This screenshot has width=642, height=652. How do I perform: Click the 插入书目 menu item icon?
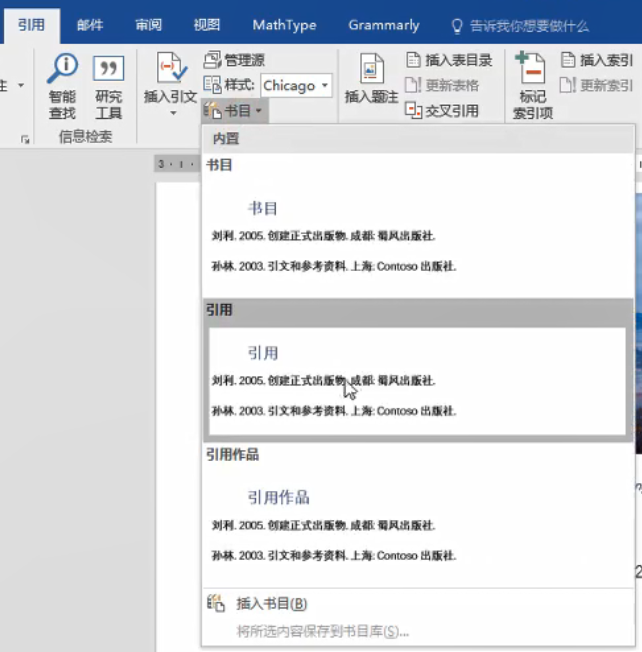pyautogui.click(x=216, y=603)
